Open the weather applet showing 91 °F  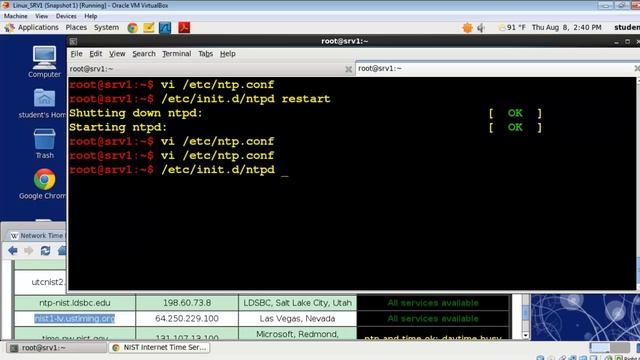[512, 27]
